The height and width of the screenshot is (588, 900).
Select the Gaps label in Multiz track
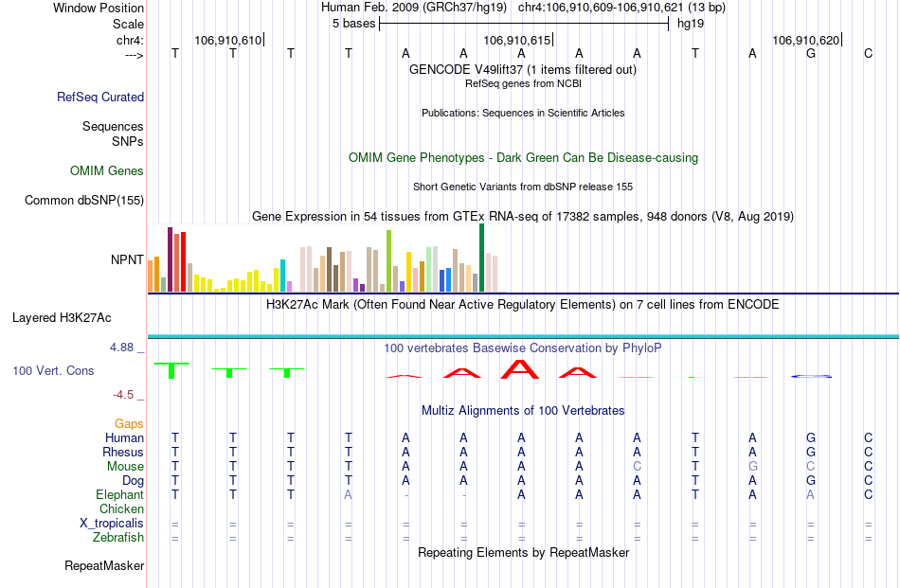[129, 423]
